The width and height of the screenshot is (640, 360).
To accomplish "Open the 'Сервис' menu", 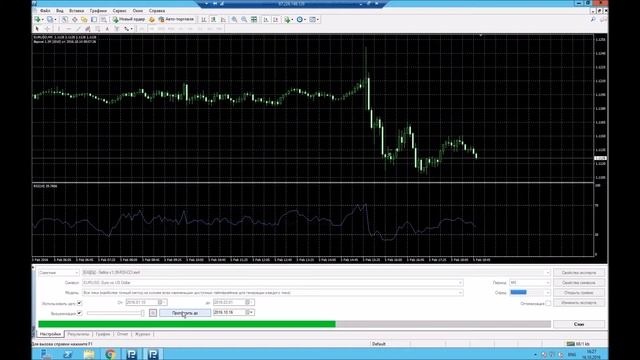I will pos(120,11).
